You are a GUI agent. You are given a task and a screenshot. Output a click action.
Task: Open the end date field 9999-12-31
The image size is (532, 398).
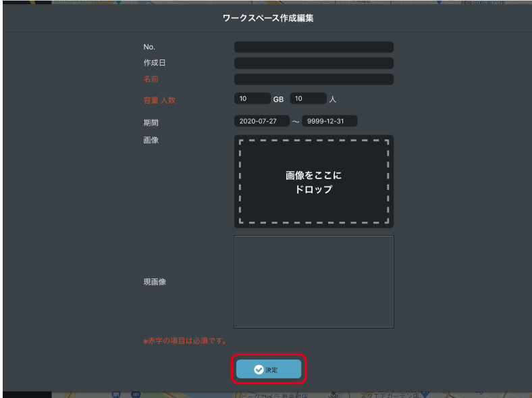329,122
